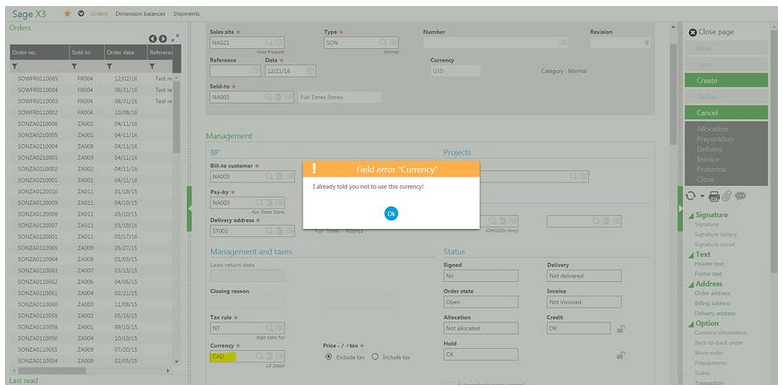Click the paperclip attachment icon
This screenshot has width=783, height=389.
[x=727, y=196]
